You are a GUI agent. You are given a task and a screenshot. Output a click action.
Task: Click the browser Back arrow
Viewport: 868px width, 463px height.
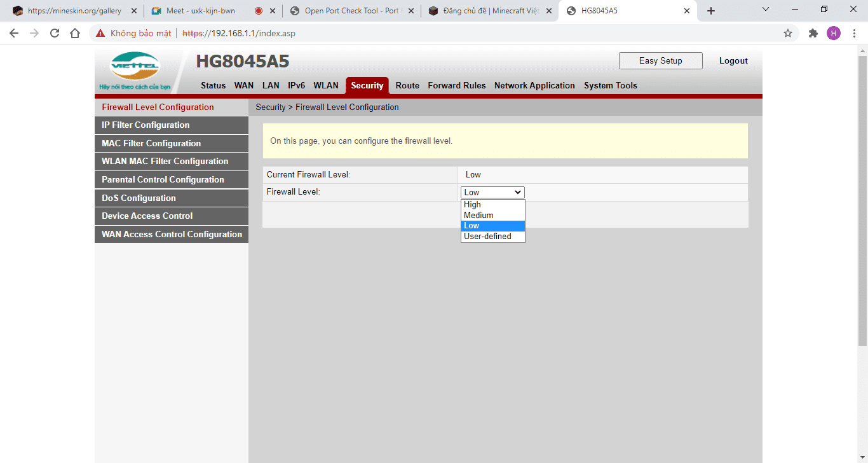[14, 33]
